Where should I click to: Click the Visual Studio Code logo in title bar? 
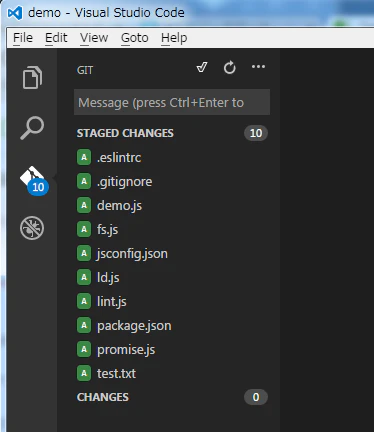(15, 13)
